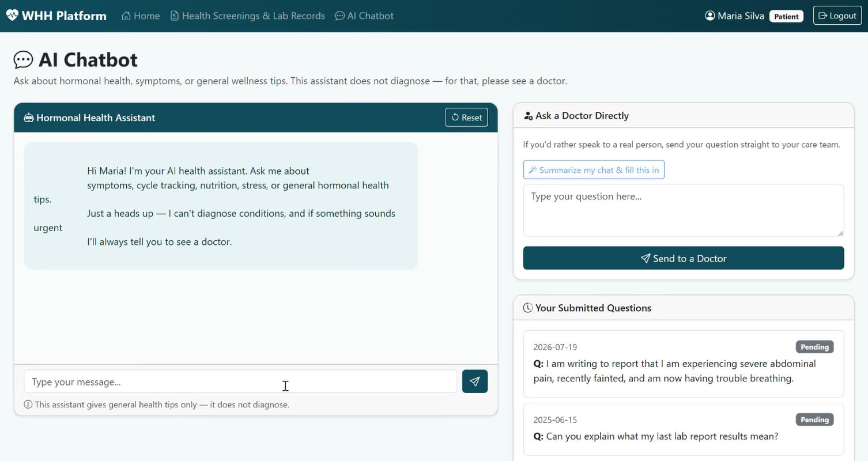Click the Your Submitted Questions heading

(x=593, y=308)
